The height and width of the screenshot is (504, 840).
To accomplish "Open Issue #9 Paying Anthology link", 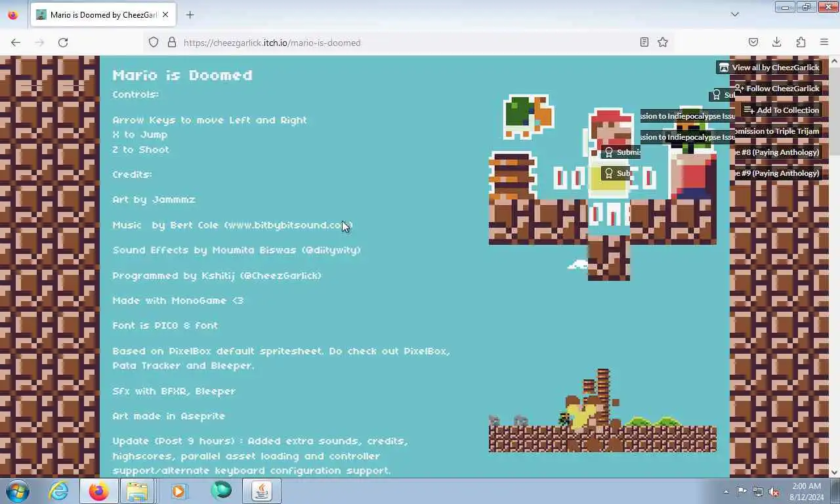I will point(777,173).
